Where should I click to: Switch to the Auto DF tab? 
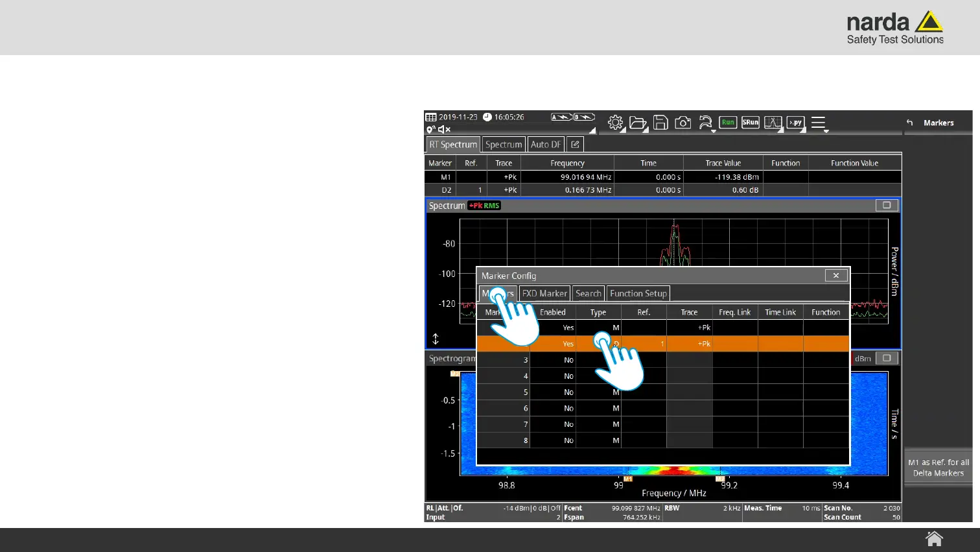[546, 145]
